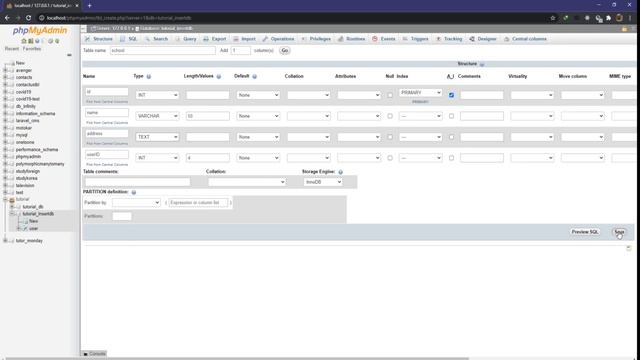This screenshot has height=360, width=640.
Task: Open the Default dropdown in userID row
Action: coord(258,158)
